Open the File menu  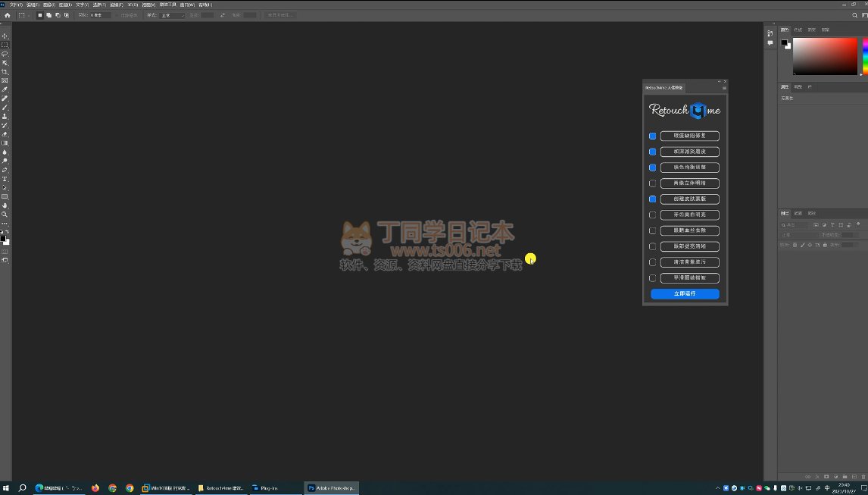click(x=15, y=5)
